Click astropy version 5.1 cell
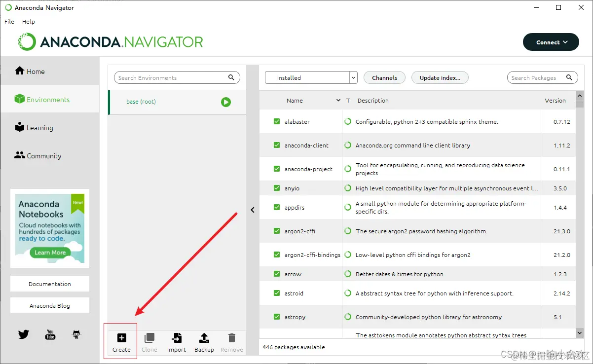The width and height of the screenshot is (593, 364). [557, 317]
